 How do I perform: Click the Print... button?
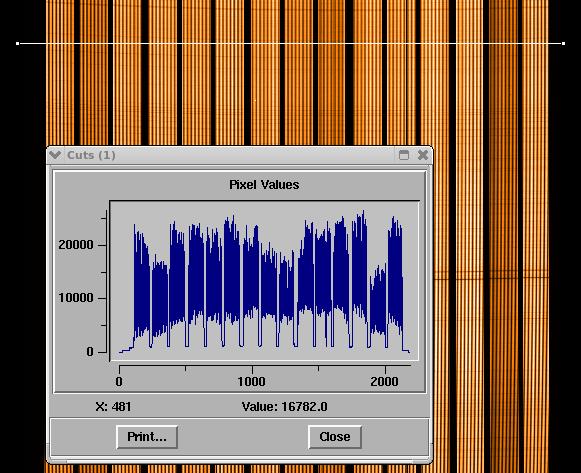[x=147, y=437]
